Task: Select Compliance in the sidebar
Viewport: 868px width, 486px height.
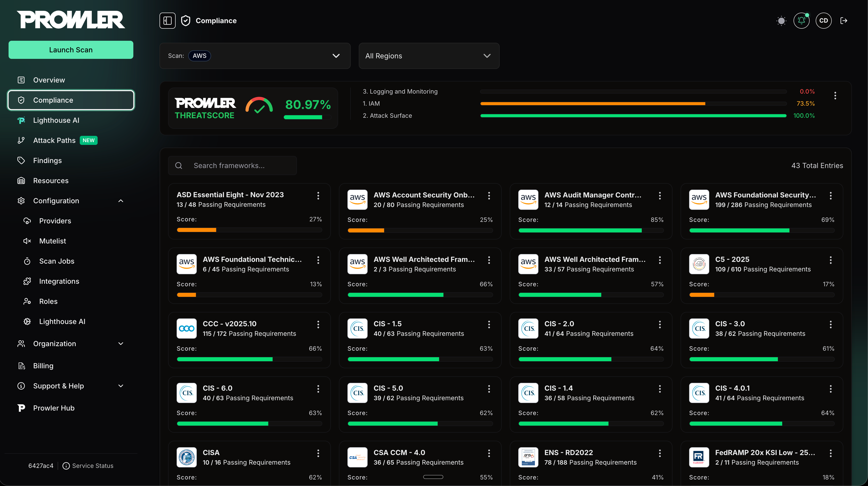Action: tap(71, 100)
